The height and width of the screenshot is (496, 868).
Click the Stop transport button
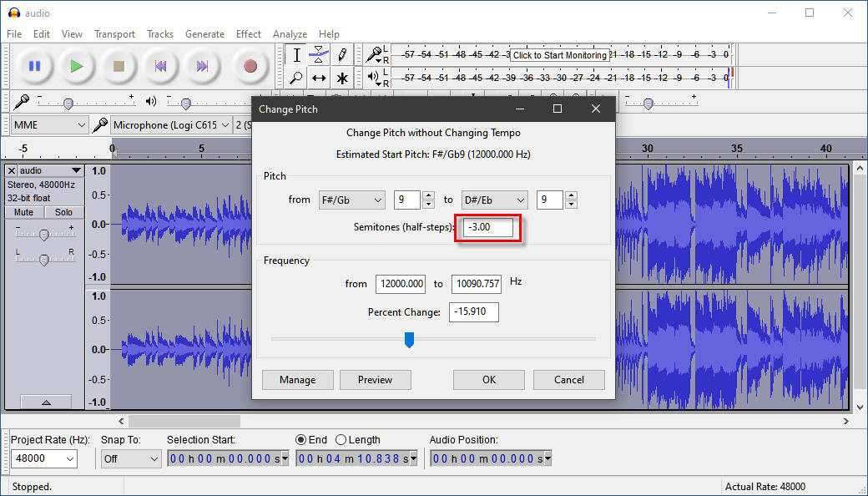(119, 66)
